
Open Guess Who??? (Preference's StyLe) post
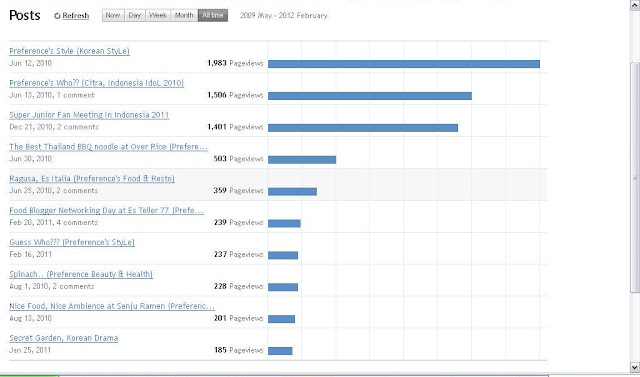(72, 242)
